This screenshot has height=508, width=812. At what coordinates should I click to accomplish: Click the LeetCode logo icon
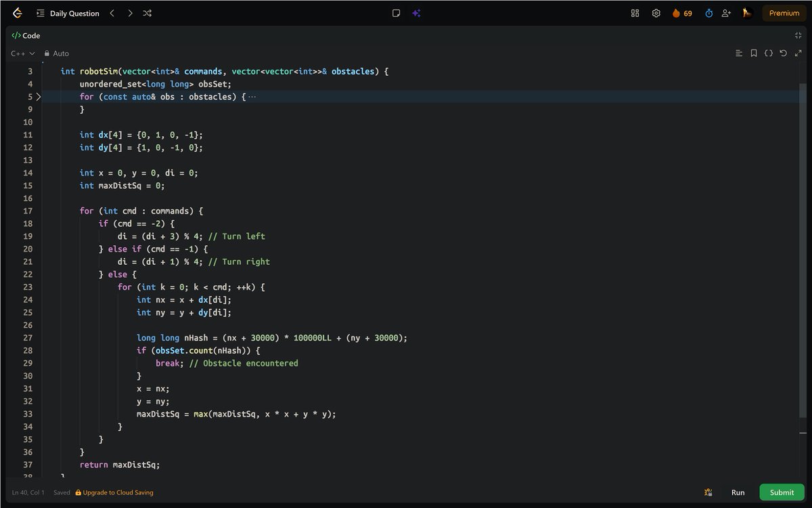(18, 13)
